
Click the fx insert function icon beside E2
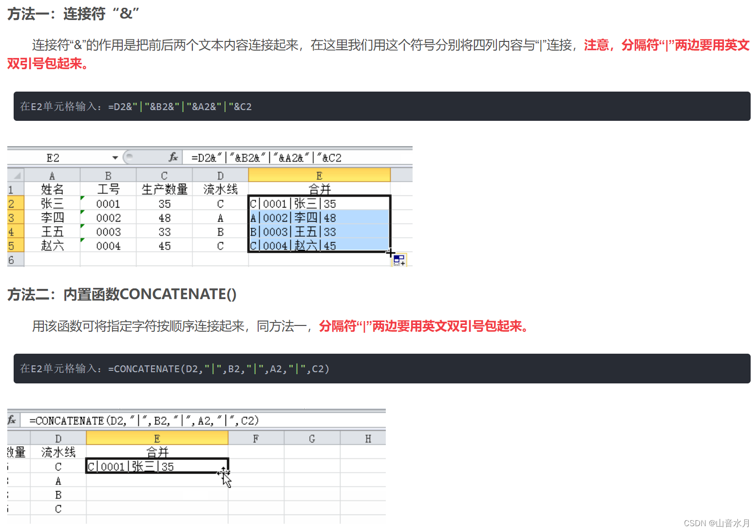pyautogui.click(x=173, y=157)
